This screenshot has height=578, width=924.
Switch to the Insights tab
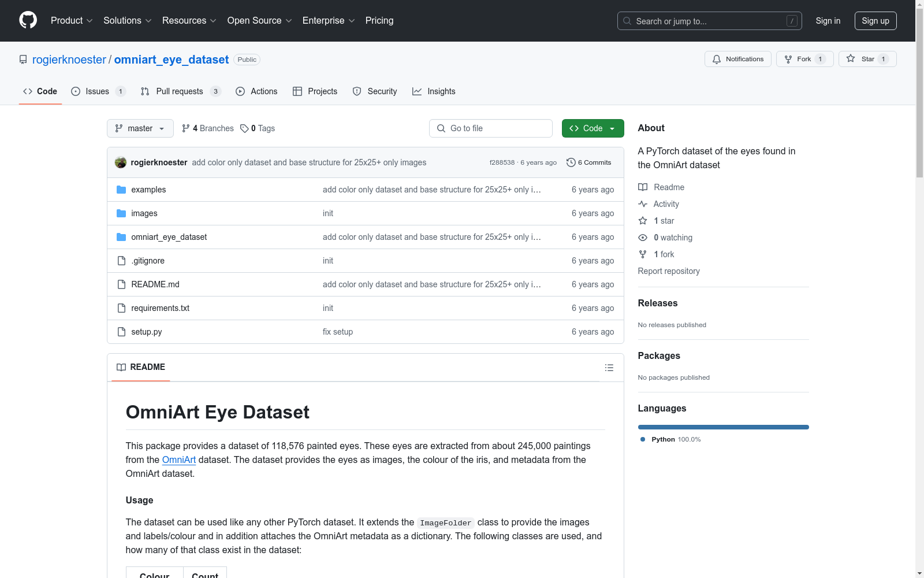pos(434,91)
